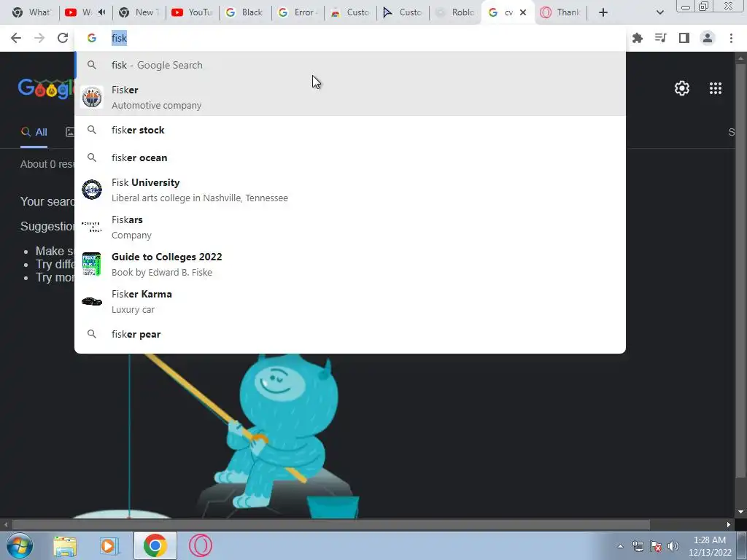Image resolution: width=747 pixels, height=560 pixels.
Task: Click the Google holiday logo on page
Action: click(x=46, y=88)
